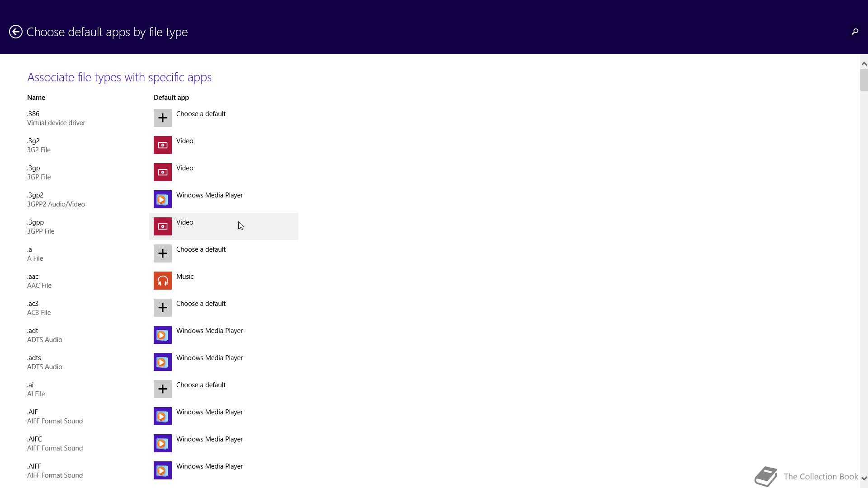Click the 'Name' column header
Screen dimensions: 868x488
[x=36, y=98]
